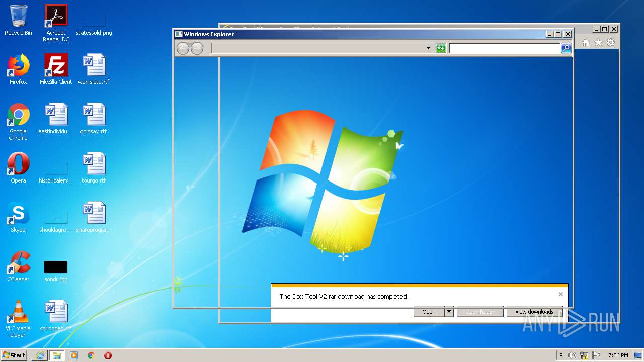
Task: Open the Action Center flag icon
Action: click(x=596, y=355)
